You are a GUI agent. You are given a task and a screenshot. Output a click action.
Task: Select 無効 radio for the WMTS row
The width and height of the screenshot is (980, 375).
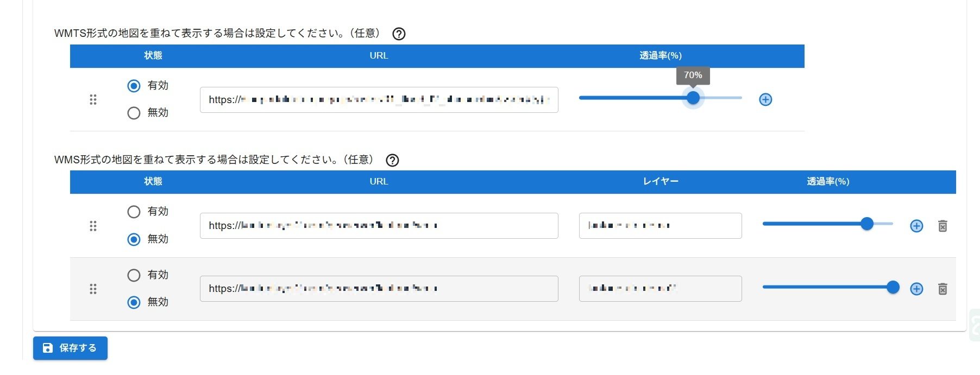point(134,113)
